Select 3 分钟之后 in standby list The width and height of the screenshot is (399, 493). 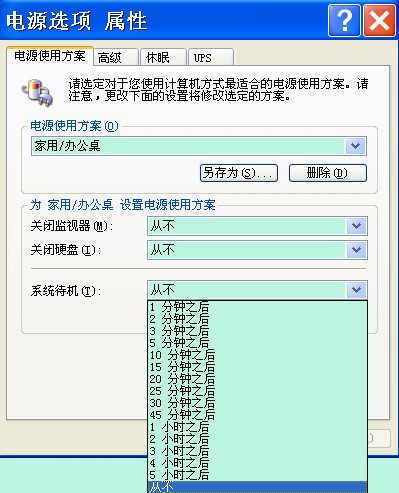pyautogui.click(x=257, y=331)
